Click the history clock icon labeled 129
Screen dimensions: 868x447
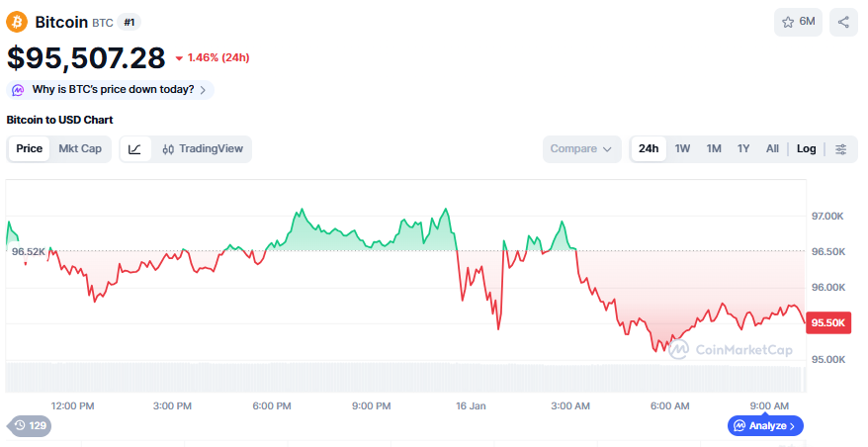(x=29, y=425)
